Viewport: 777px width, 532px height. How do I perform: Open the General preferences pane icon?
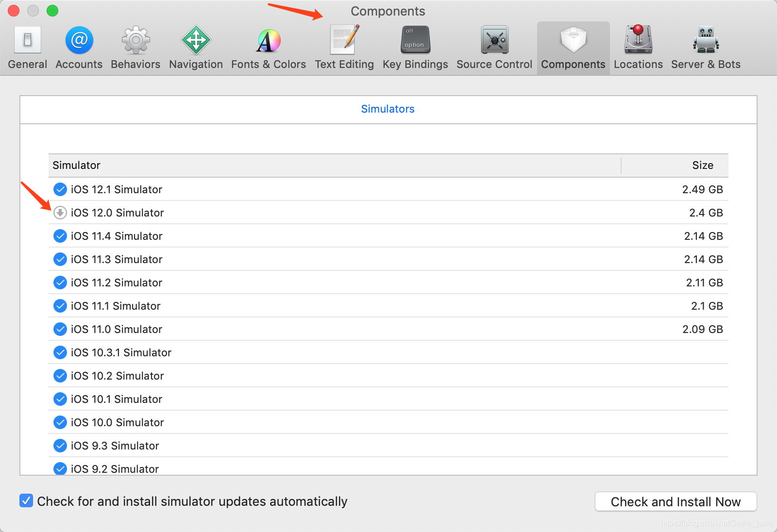[x=28, y=40]
